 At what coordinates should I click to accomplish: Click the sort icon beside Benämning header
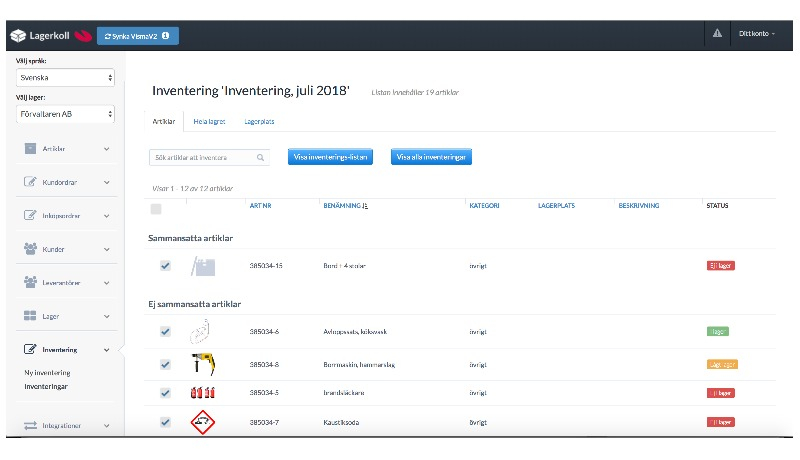click(365, 206)
